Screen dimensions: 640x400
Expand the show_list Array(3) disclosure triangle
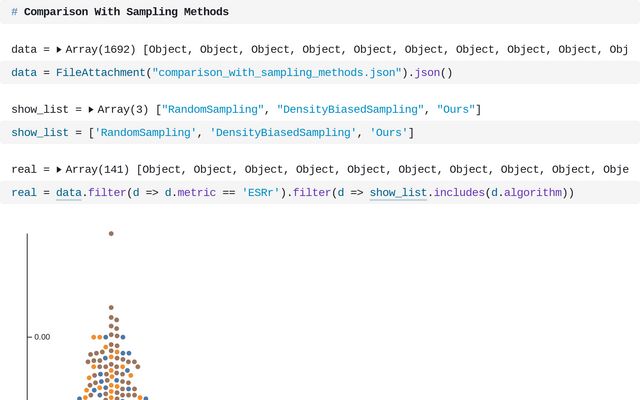coord(91,109)
